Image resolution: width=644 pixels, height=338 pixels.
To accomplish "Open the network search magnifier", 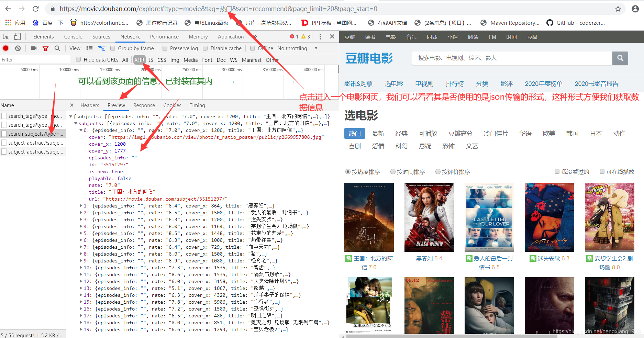I will [x=57, y=48].
